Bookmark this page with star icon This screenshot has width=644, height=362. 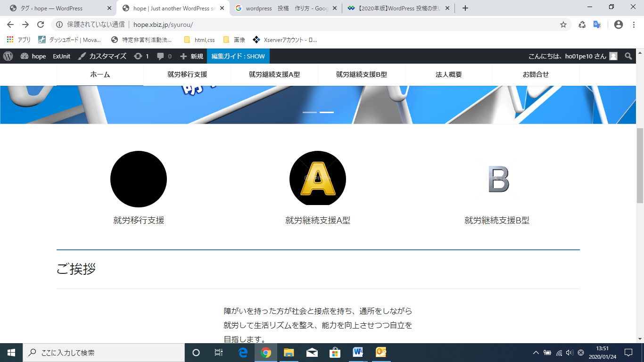pyautogui.click(x=563, y=25)
